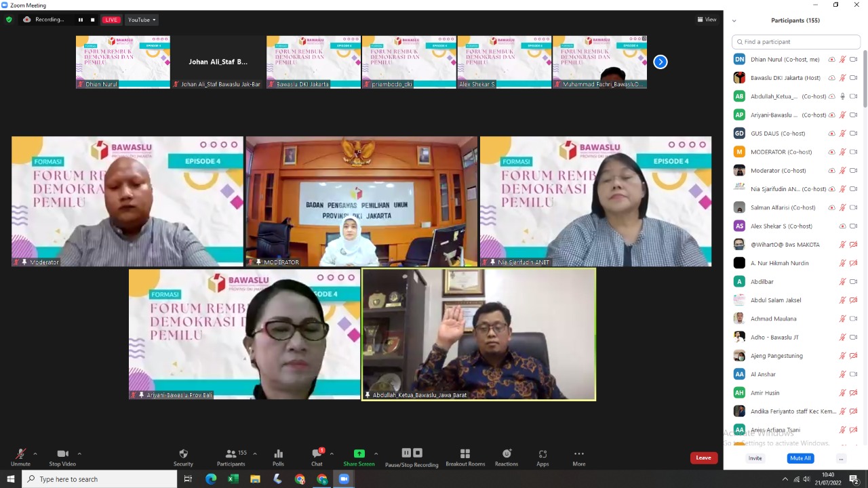
Task: Click the Find a participant search field
Action: tap(795, 41)
